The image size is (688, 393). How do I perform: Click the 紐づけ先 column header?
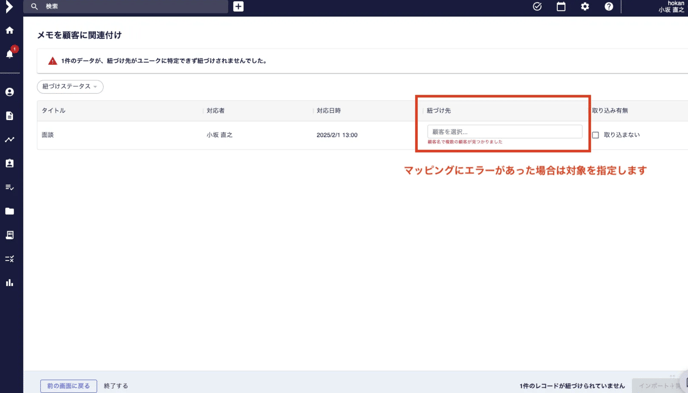(438, 111)
